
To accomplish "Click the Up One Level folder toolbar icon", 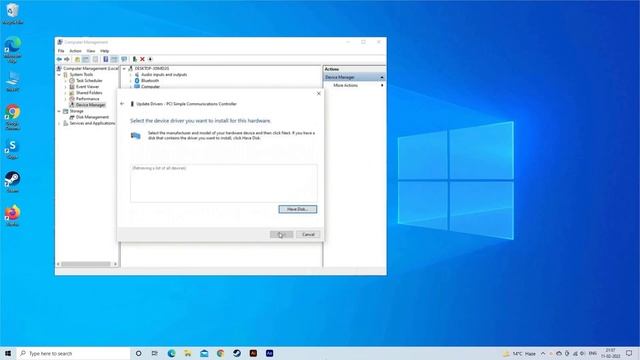I will (77, 59).
